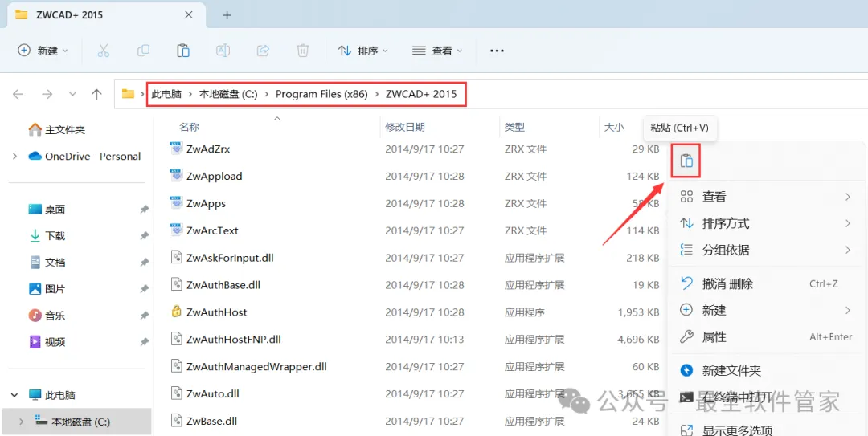The height and width of the screenshot is (436, 868).
Task: Sort by 类型 column header
Action: click(x=515, y=127)
